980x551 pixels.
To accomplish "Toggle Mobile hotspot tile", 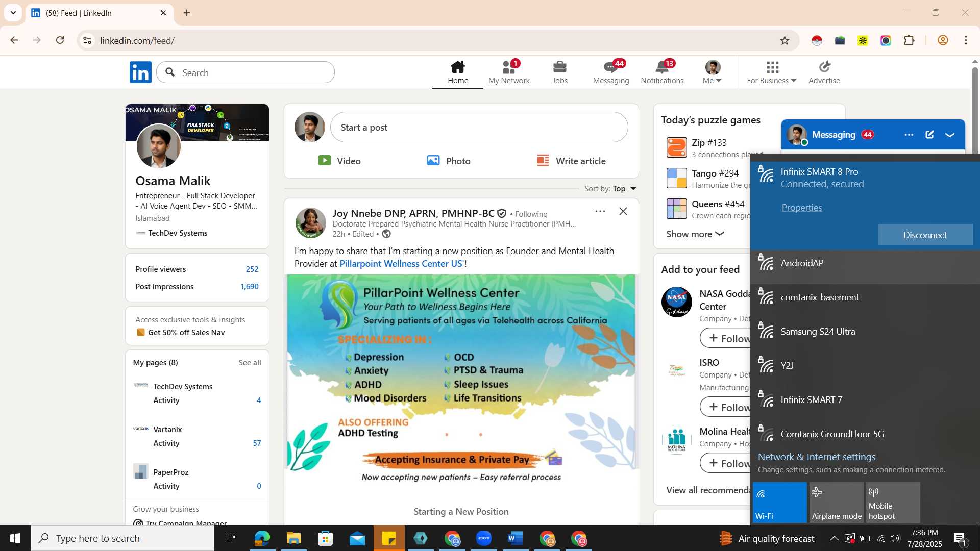I will tap(893, 503).
